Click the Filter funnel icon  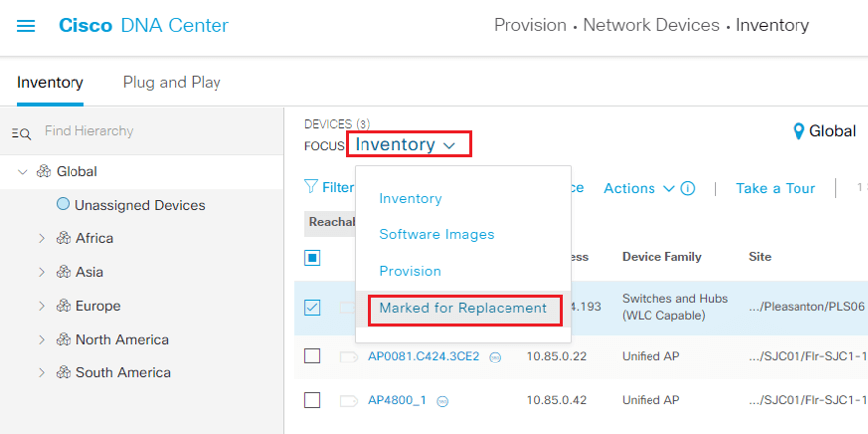tap(311, 187)
